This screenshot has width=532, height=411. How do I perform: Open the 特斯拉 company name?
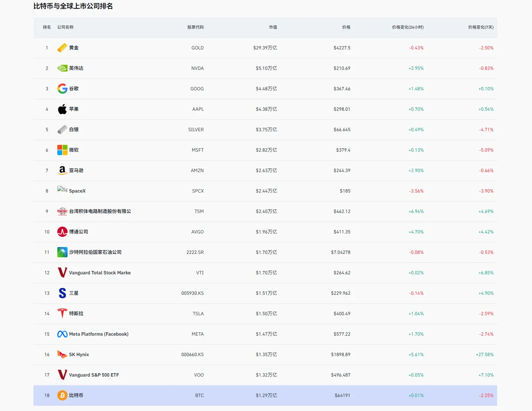pyautogui.click(x=76, y=314)
